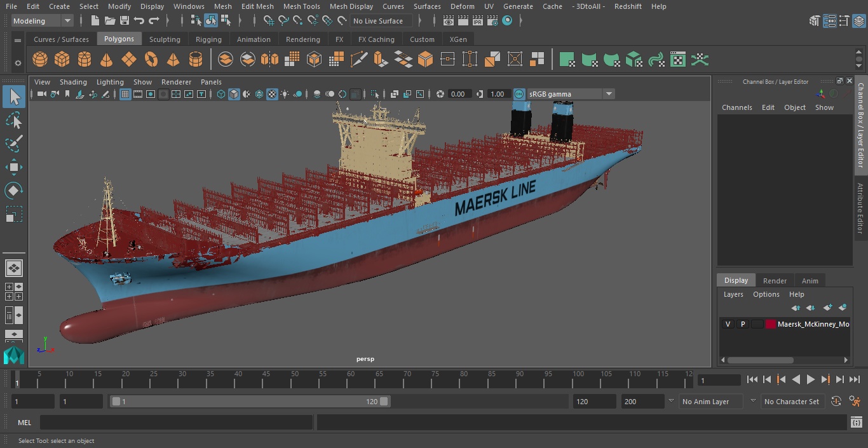
Task: Switch to the Rigging shelf tab
Action: pyautogui.click(x=208, y=39)
